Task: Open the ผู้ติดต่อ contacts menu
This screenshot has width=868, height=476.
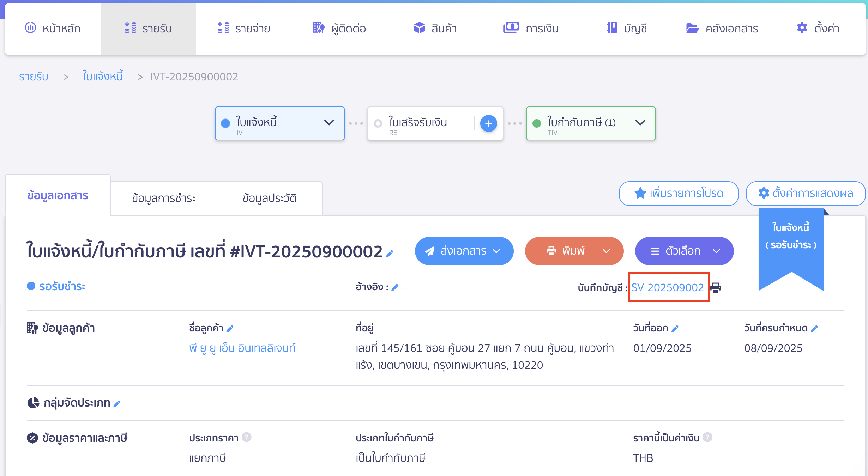Action: click(x=339, y=28)
